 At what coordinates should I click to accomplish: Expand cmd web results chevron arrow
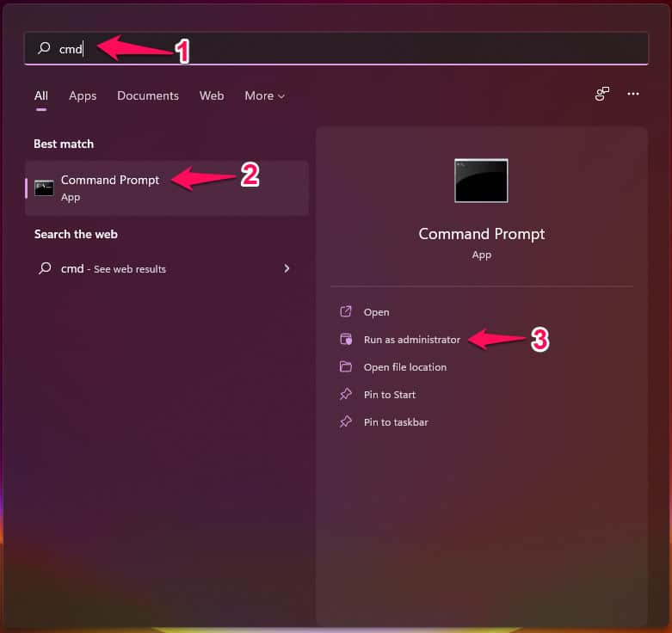tap(287, 268)
